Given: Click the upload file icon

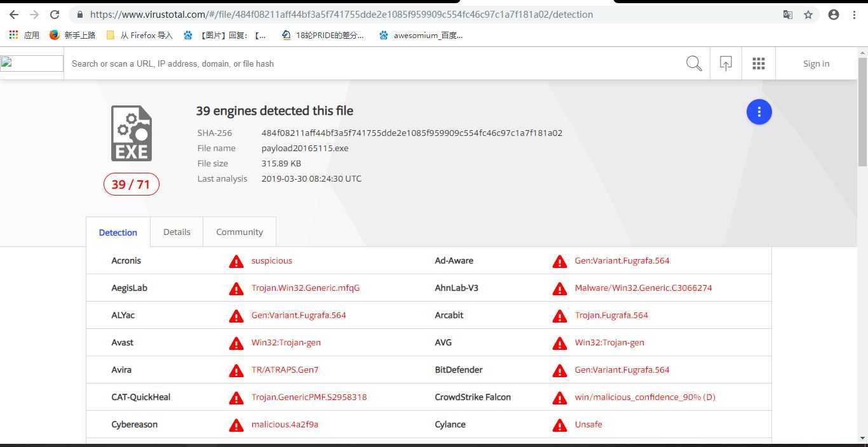Looking at the screenshot, I should tap(726, 63).
